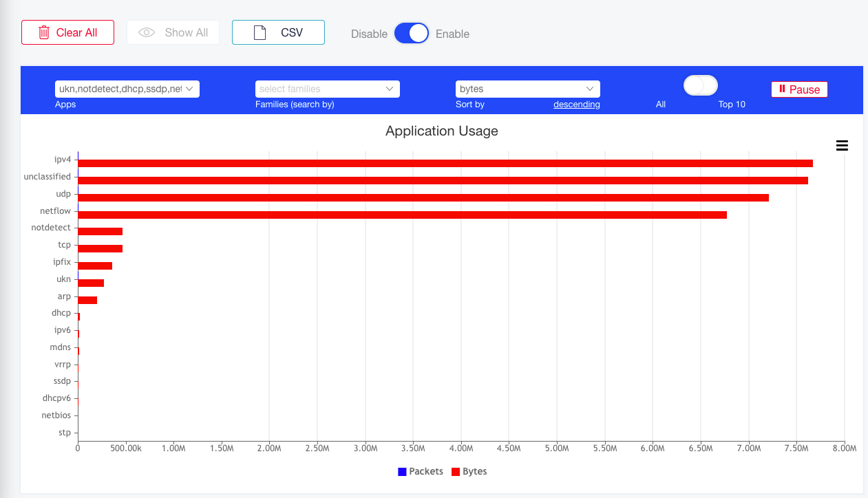Open the select families dropdown

(328, 89)
